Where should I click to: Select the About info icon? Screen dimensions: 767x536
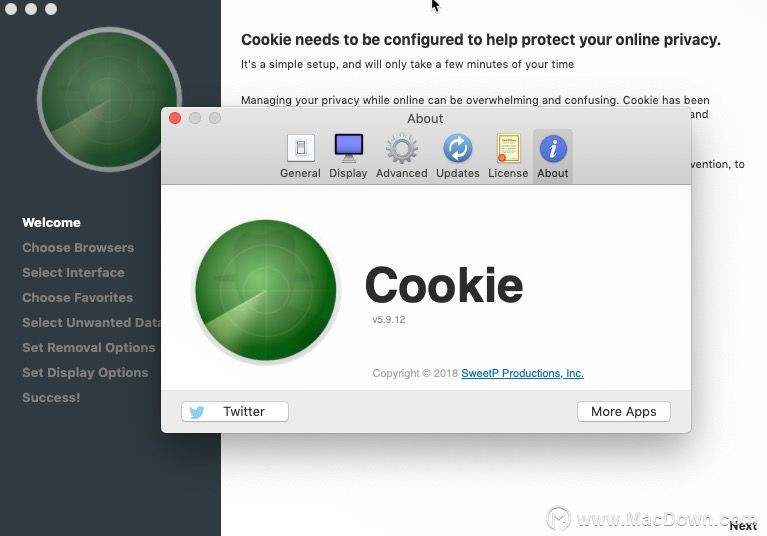point(553,156)
